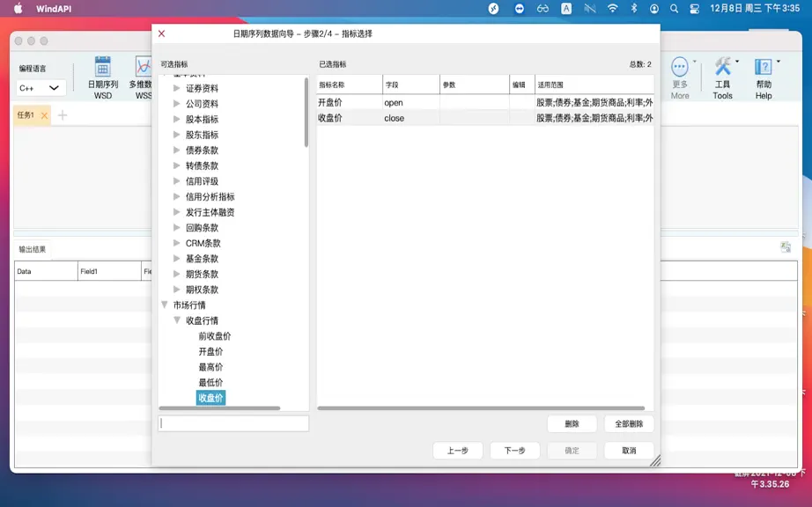The height and width of the screenshot is (507, 812).
Task: Click the 字段 column header
Action: pyautogui.click(x=410, y=84)
